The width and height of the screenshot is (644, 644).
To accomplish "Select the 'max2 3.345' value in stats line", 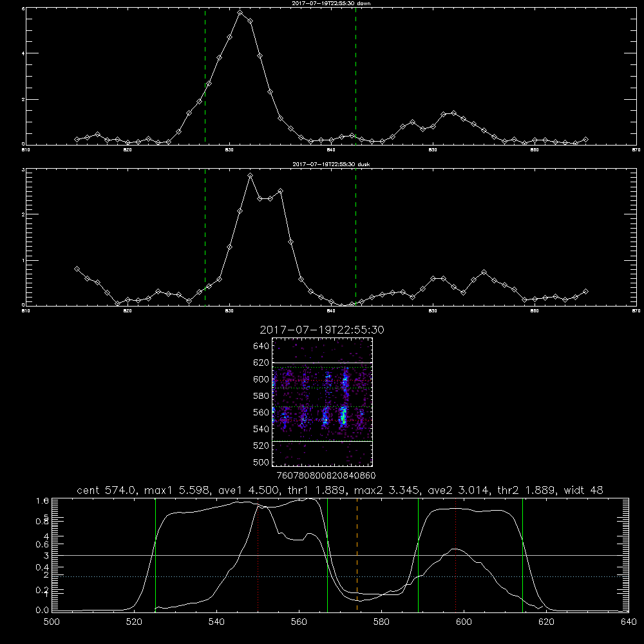I will [387, 490].
